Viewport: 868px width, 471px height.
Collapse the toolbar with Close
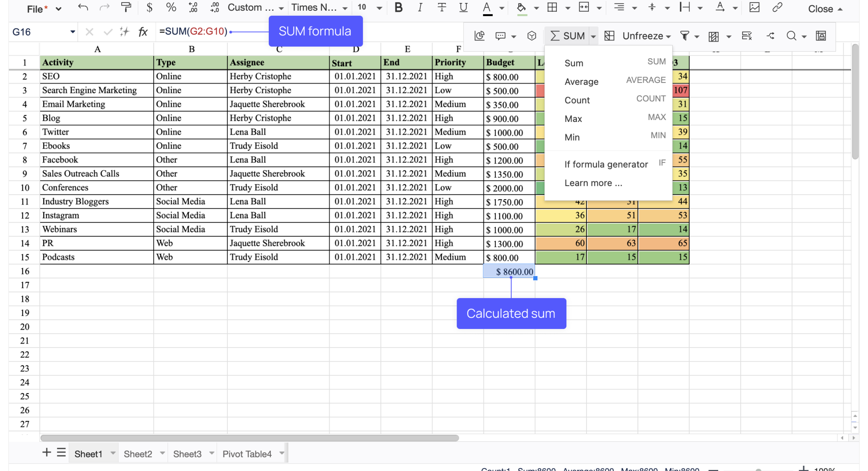[x=825, y=9]
